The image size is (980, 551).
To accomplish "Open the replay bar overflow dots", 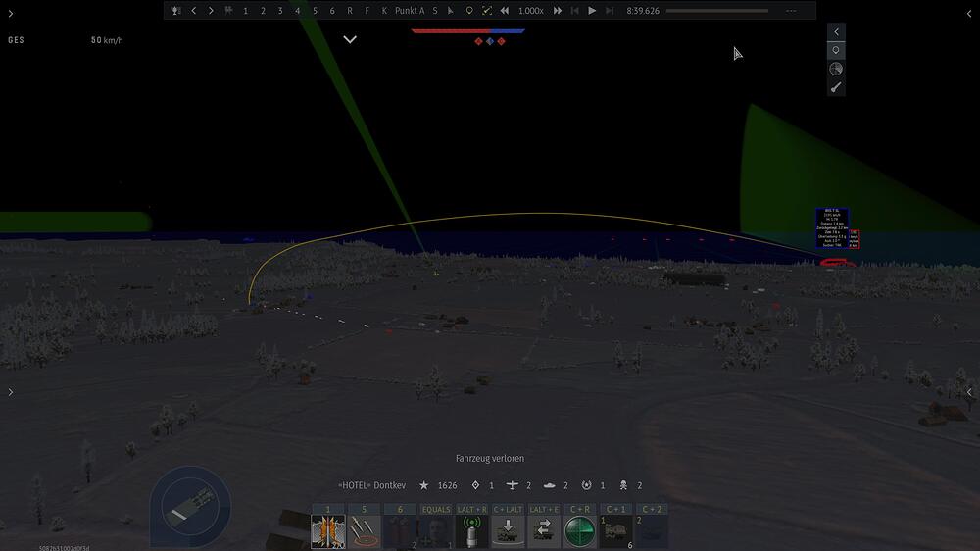I will tap(791, 11).
